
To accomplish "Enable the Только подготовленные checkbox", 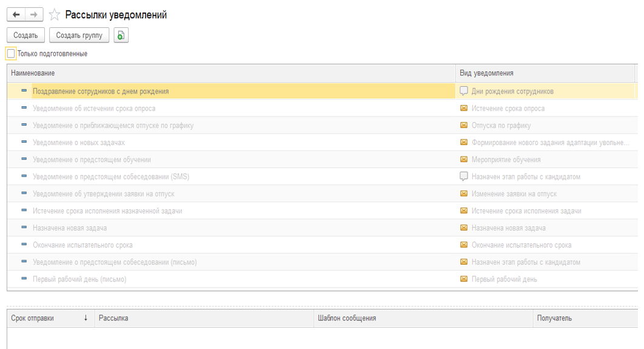I will pos(11,53).
